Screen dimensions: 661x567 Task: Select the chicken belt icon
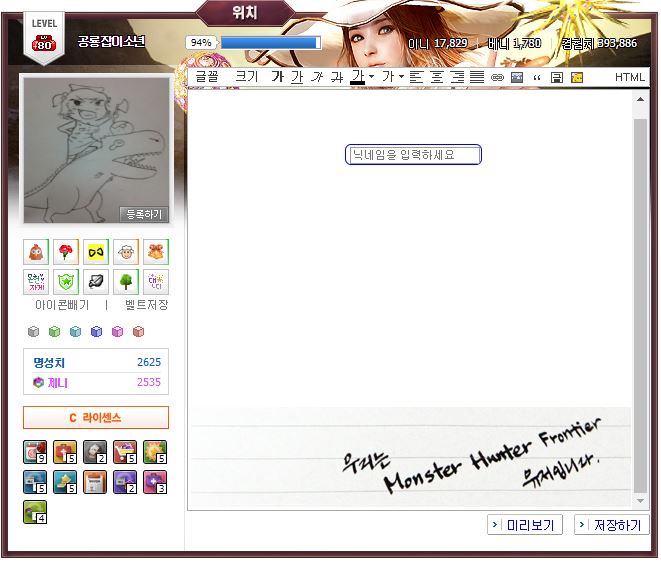tap(36, 252)
